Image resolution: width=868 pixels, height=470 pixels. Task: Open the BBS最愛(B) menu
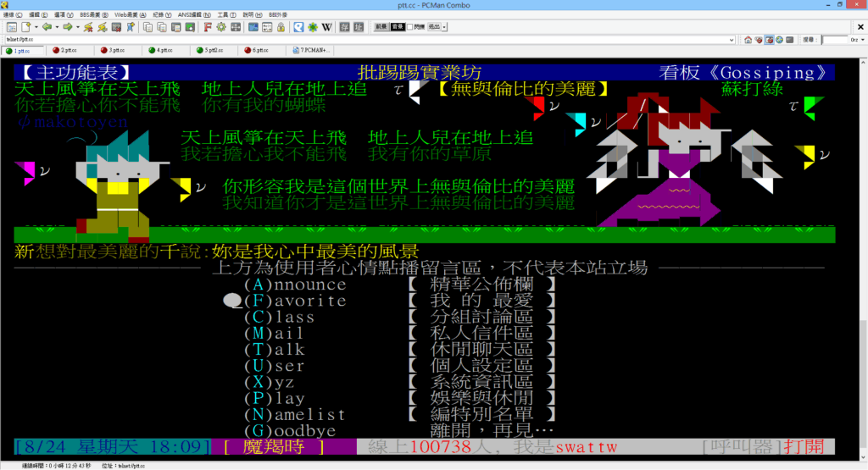[x=94, y=15]
